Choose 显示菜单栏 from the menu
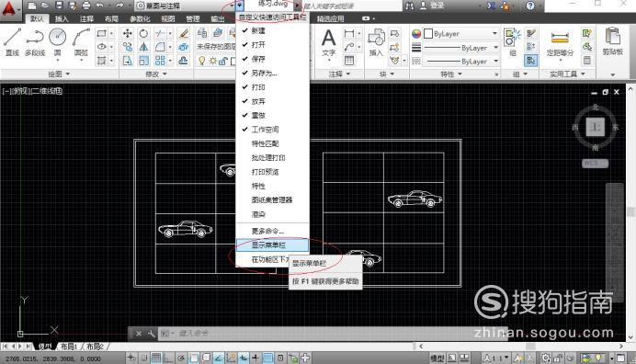636x364 pixels. [x=273, y=245]
